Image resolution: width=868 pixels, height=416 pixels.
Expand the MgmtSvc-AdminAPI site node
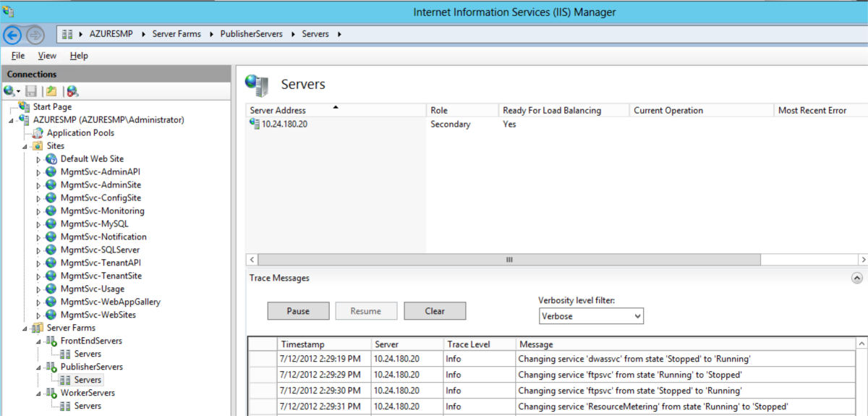point(39,172)
